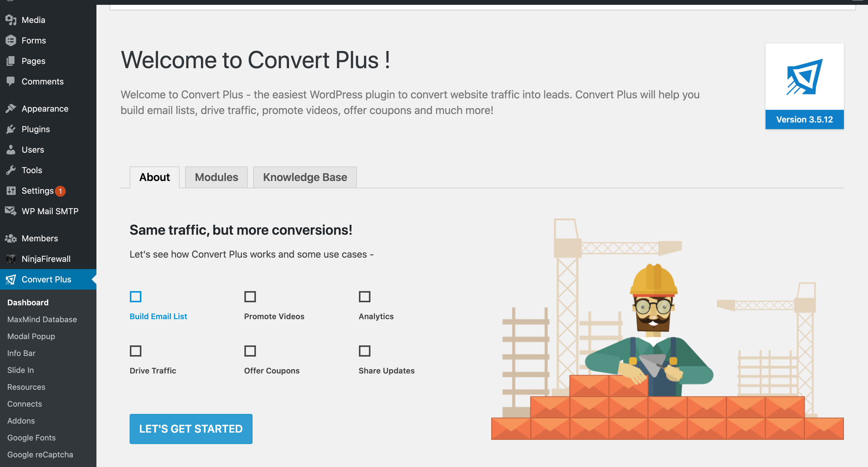Open the Modal Popup submenu item
The image size is (868, 467).
pyautogui.click(x=31, y=336)
